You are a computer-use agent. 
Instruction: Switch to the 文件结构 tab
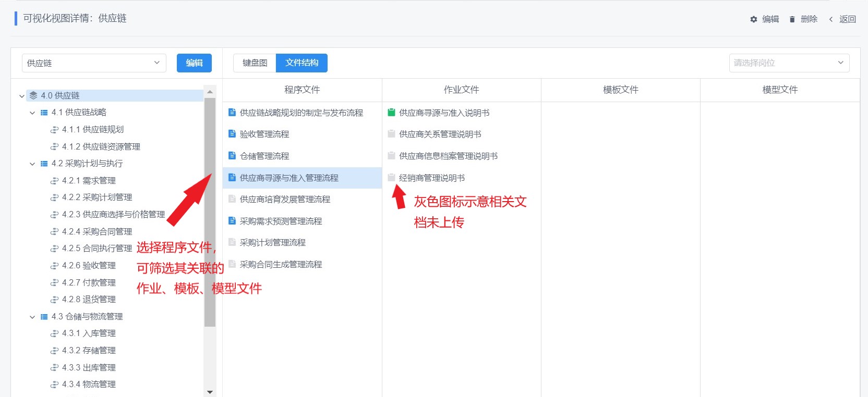coord(302,63)
